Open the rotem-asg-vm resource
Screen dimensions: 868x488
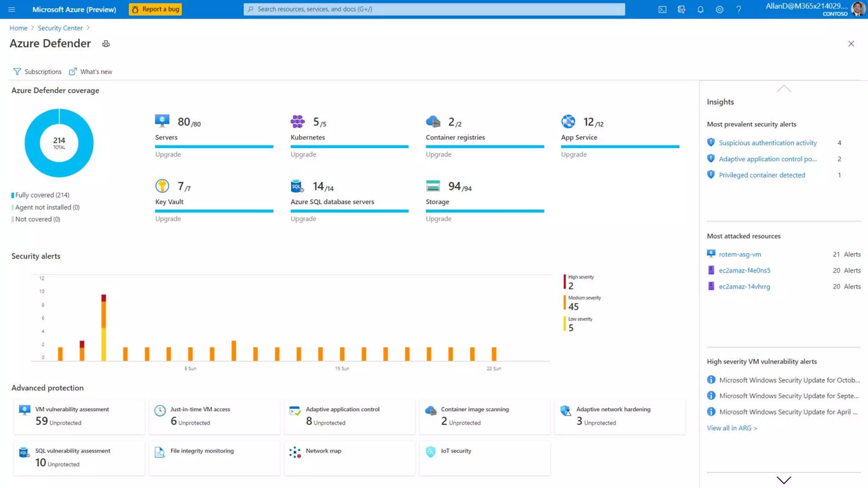pyautogui.click(x=740, y=254)
